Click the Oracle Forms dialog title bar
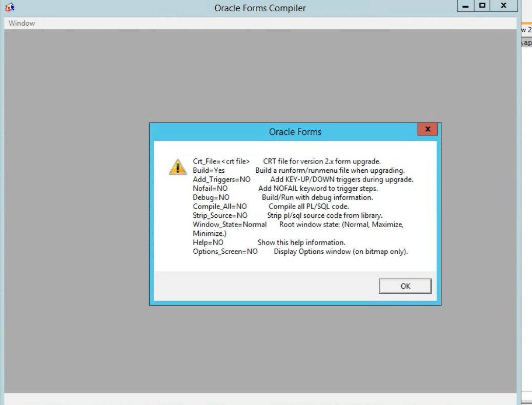The image size is (532, 405). [295, 132]
